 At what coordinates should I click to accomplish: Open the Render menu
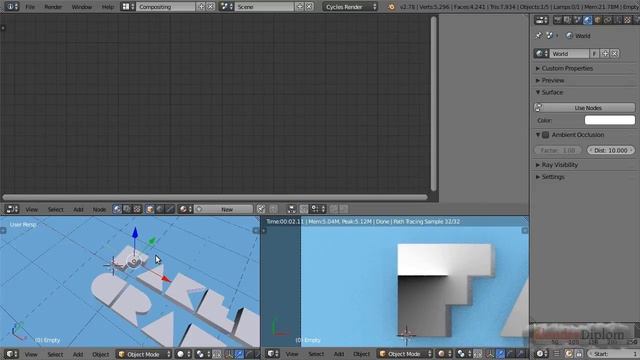click(53, 7)
